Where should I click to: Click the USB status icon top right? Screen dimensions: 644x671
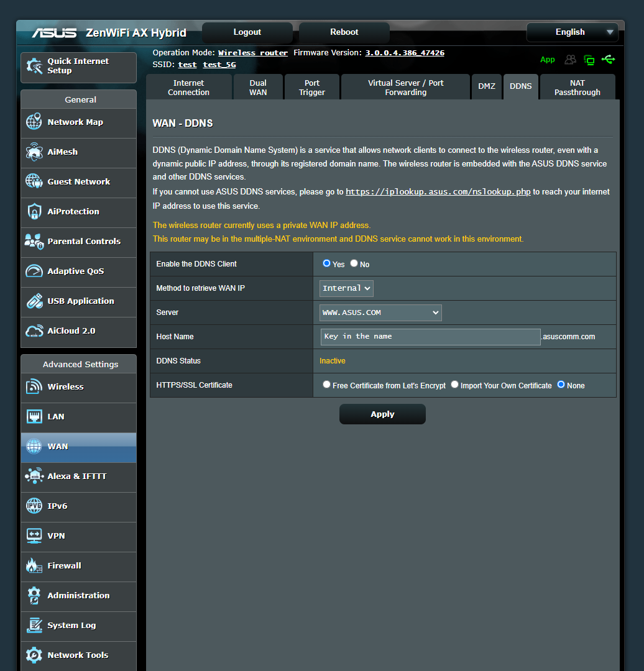tap(608, 60)
